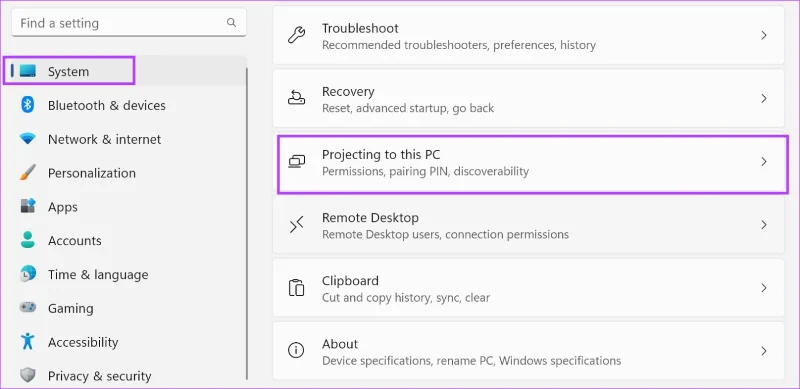This screenshot has height=389, width=800.
Task: Click the Time & language globe icon
Action: point(28,274)
